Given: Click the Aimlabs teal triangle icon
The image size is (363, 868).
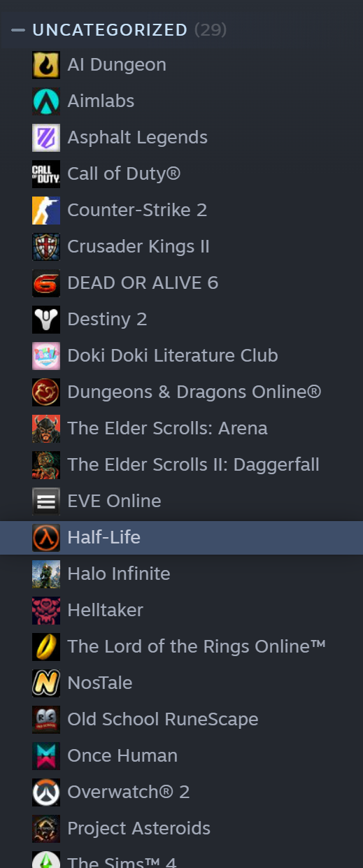Looking at the screenshot, I should point(46,101).
